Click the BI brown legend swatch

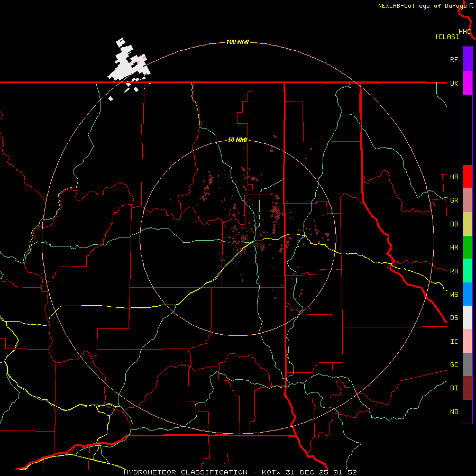[x=467, y=388]
